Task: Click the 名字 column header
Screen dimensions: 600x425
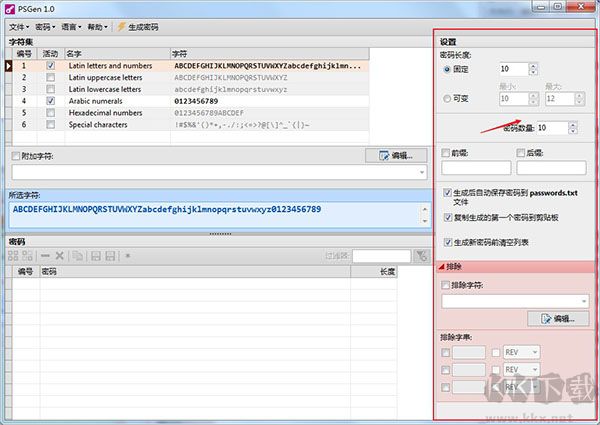Action: (117, 54)
